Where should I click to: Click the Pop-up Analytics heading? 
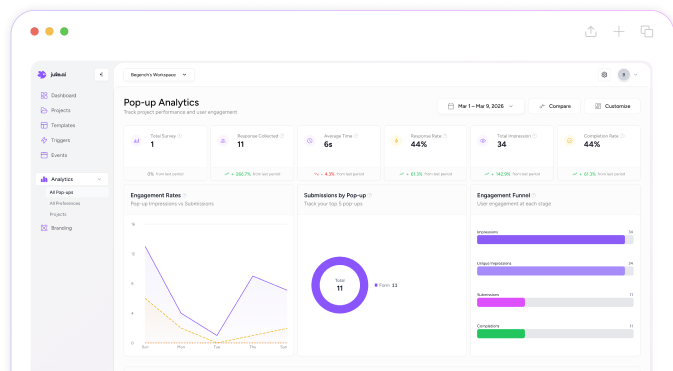[x=161, y=103]
